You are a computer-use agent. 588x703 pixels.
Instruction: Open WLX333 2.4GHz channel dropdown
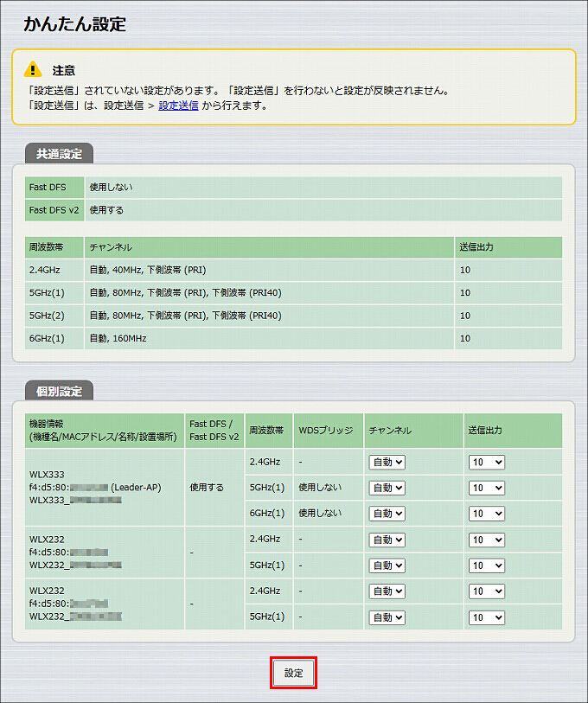pyautogui.click(x=387, y=463)
